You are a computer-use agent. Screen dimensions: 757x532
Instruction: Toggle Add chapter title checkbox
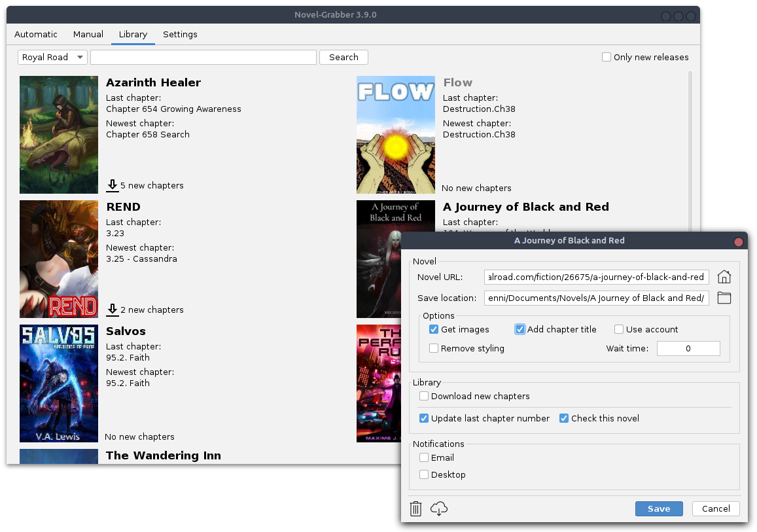519,329
